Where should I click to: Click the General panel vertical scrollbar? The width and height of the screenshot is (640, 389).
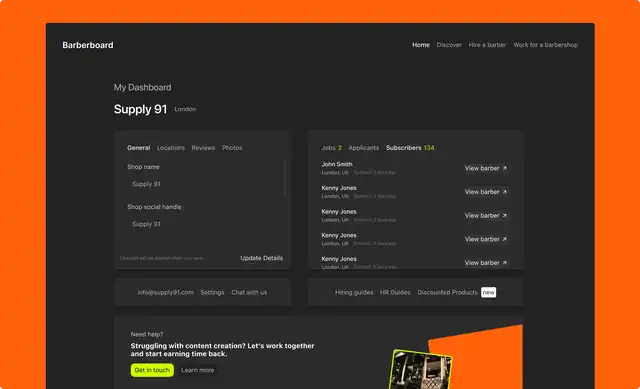284,178
